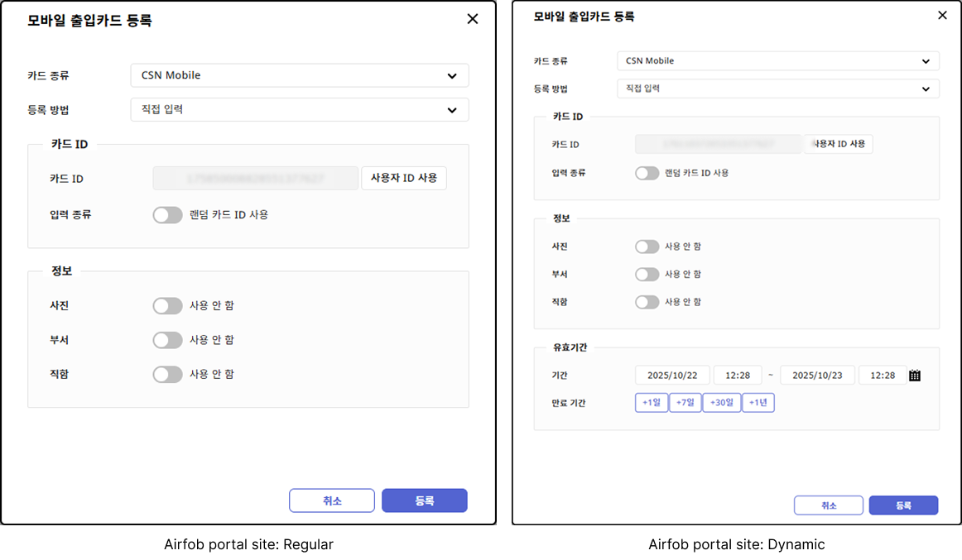Turn on 부서 switch in left dialog
Image resolution: width=962 pixels, height=560 pixels.
pos(167,340)
